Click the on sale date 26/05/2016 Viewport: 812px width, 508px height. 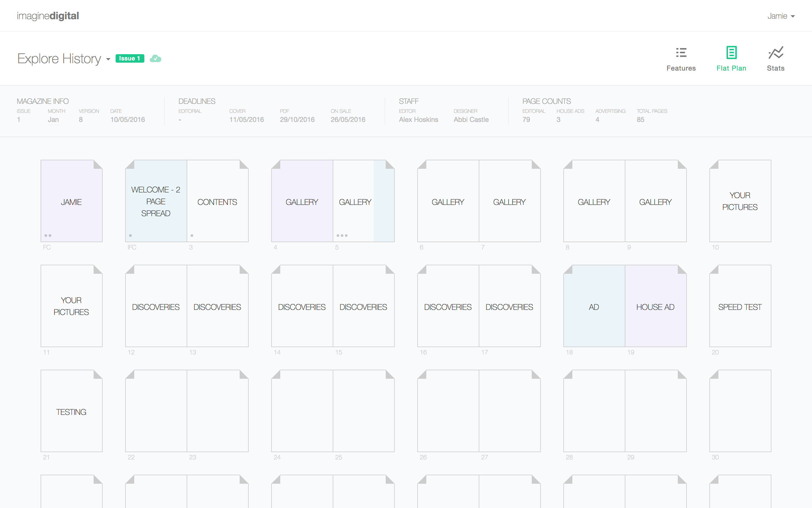point(348,120)
